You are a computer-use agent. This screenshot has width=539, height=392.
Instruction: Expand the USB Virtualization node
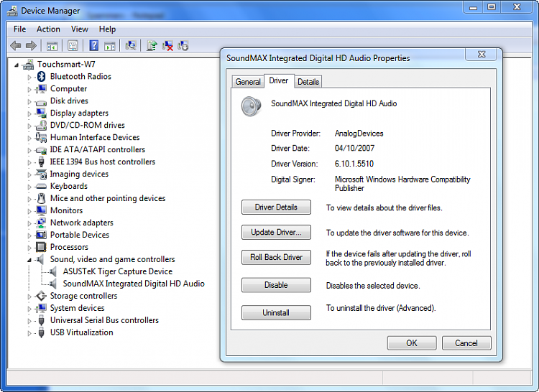(29, 333)
